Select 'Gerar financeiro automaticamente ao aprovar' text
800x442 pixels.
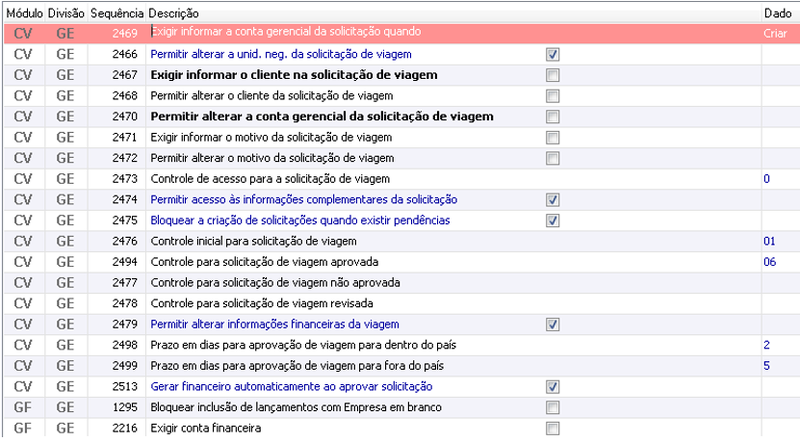pyautogui.click(x=291, y=386)
